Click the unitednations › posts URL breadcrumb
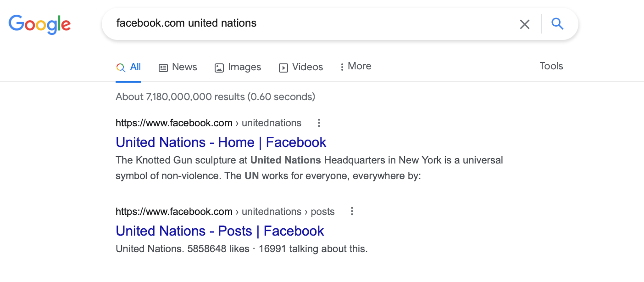 tap(288, 212)
